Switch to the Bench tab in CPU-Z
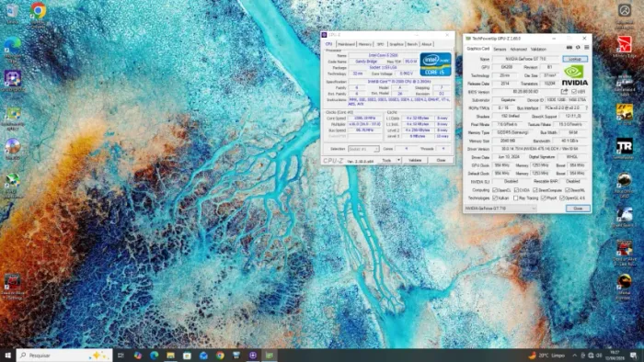 [x=412, y=44]
